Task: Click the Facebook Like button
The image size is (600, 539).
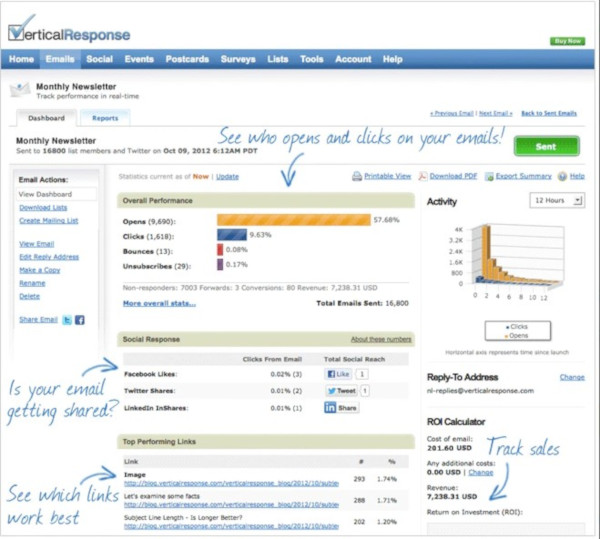Action: 338,373
